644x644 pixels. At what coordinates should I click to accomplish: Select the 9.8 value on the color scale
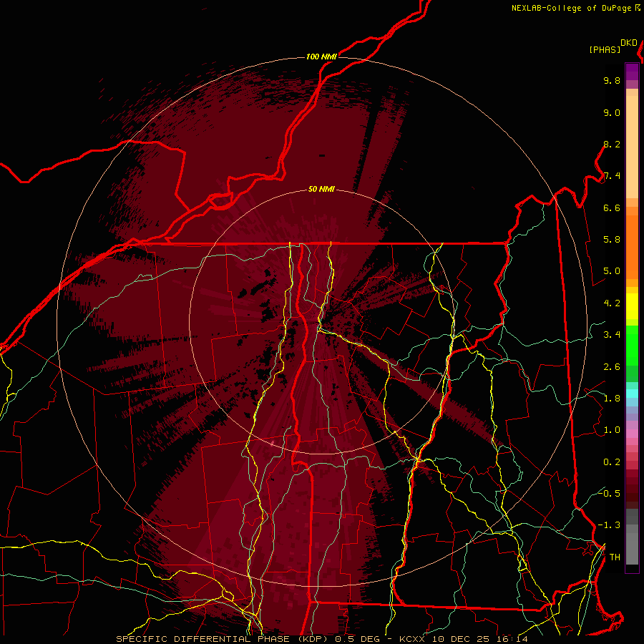pyautogui.click(x=612, y=80)
